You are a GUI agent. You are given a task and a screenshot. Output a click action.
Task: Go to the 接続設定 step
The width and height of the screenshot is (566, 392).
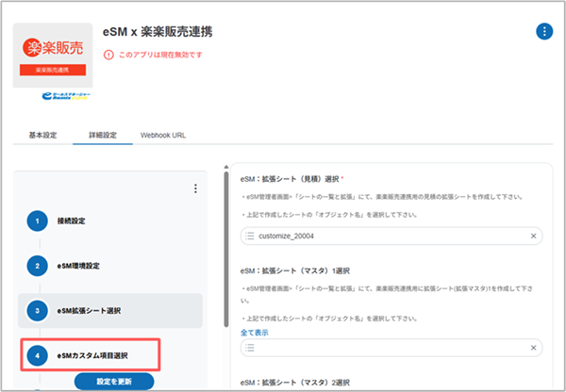click(73, 220)
